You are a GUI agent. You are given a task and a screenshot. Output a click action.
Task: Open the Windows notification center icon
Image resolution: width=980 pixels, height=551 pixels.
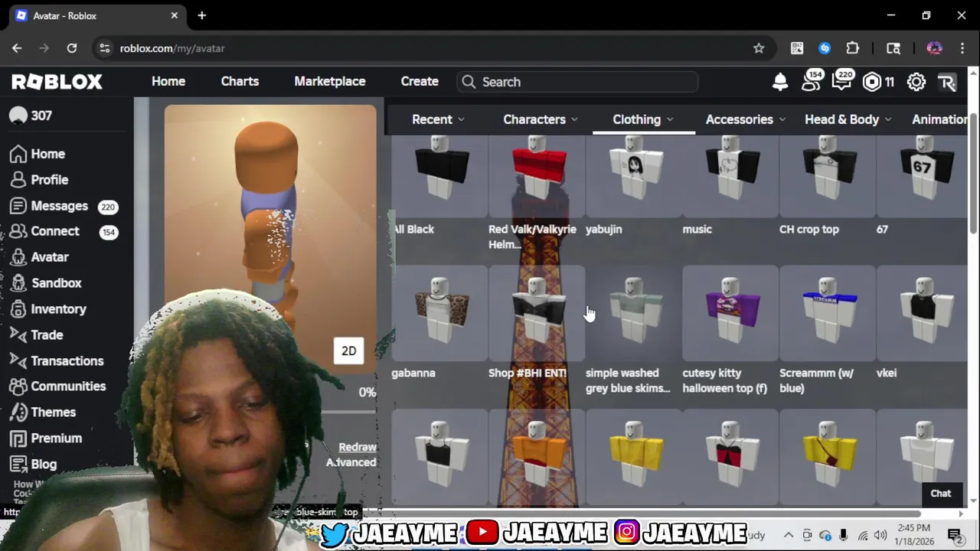click(955, 535)
